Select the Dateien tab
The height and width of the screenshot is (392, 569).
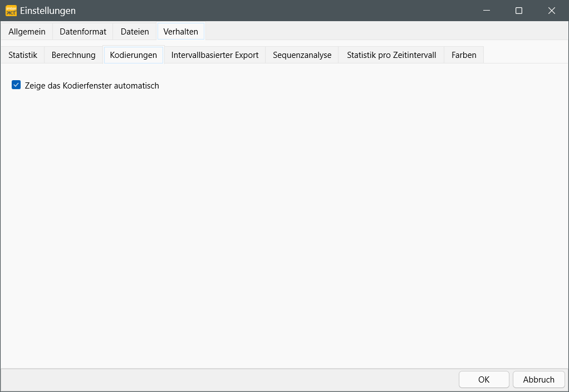coord(135,32)
